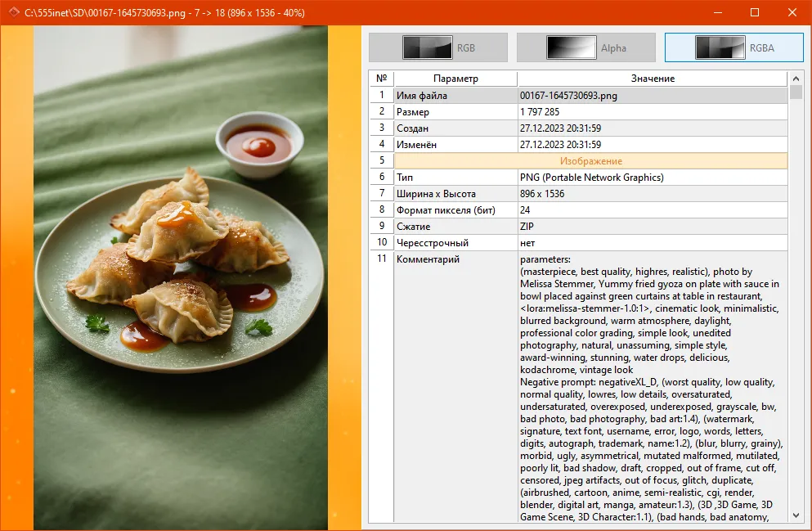Select size value 1 797 285
Image resolution: width=812 pixels, height=531 pixels.
click(653, 112)
